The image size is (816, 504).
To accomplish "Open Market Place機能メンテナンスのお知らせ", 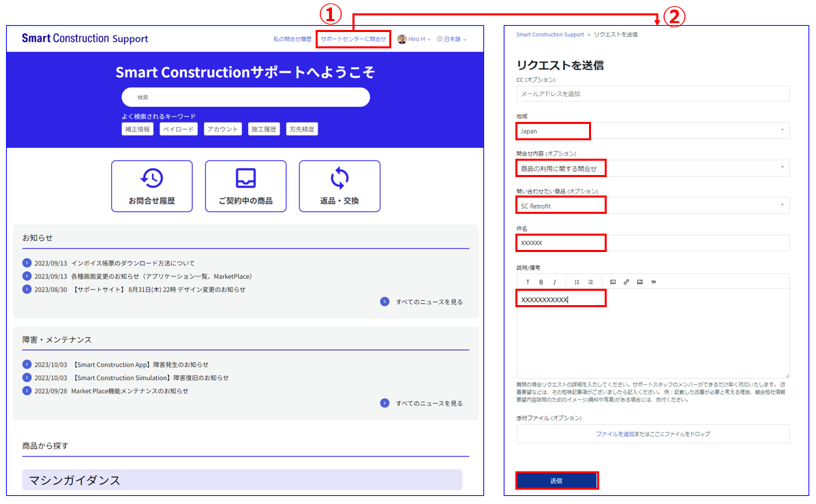I will (x=130, y=391).
